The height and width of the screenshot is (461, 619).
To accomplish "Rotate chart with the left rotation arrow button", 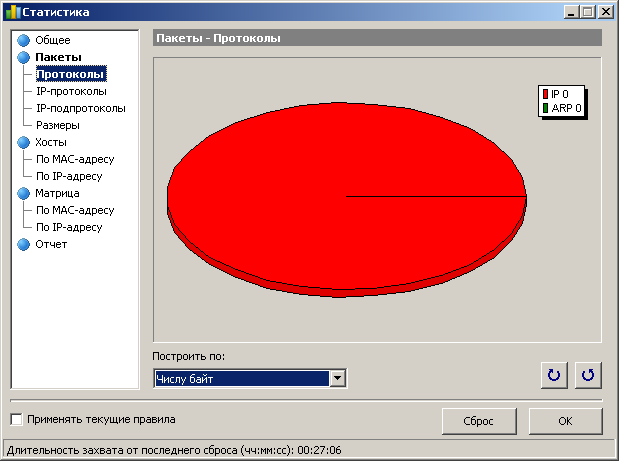I will (x=554, y=375).
